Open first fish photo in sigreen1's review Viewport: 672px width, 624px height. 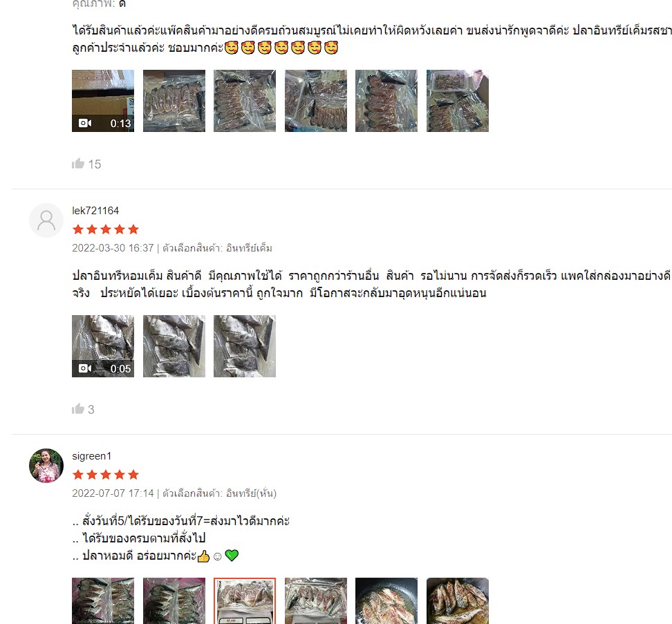point(103,601)
